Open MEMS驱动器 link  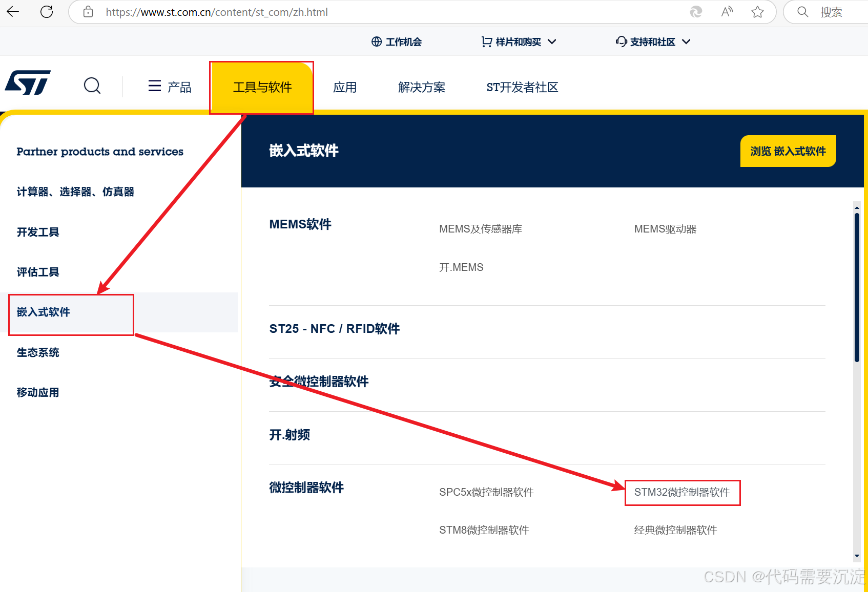665,229
